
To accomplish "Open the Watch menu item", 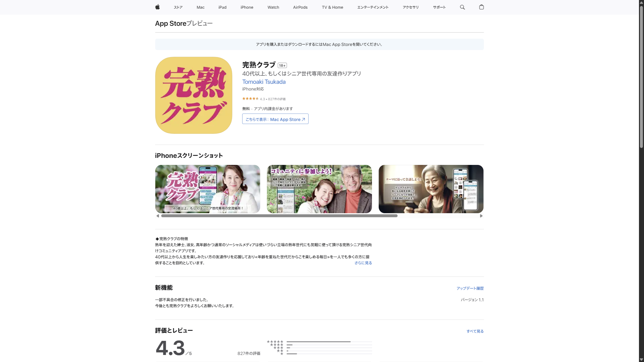I will (273, 7).
